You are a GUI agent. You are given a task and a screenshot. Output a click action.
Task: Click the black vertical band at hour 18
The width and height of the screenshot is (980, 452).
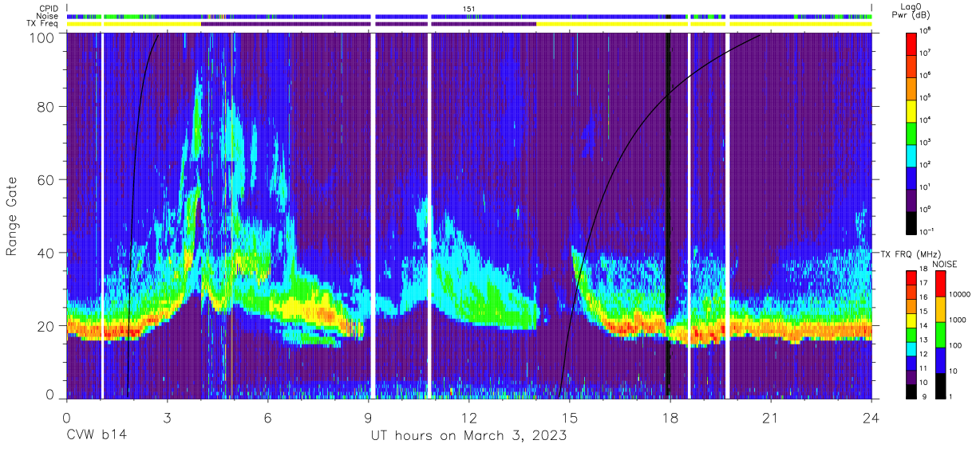[668, 216]
